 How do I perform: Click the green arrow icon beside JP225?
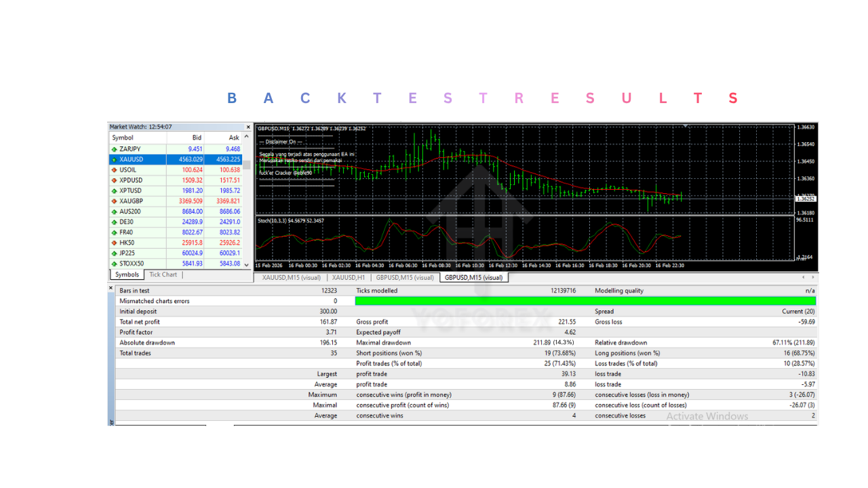[x=114, y=253]
